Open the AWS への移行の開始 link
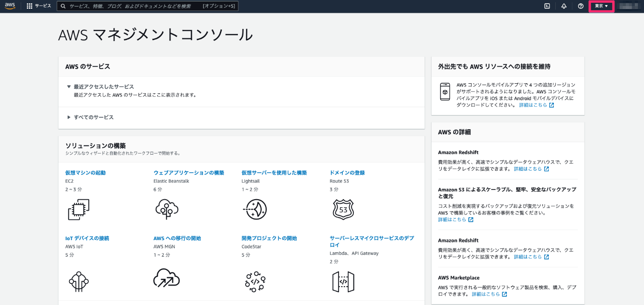The width and height of the screenshot is (644, 305). tap(177, 238)
